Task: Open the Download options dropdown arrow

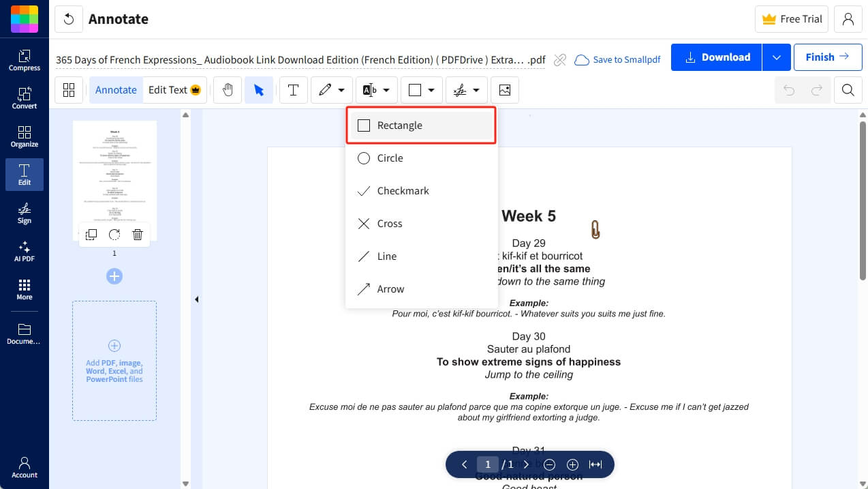Action: pyautogui.click(x=776, y=57)
